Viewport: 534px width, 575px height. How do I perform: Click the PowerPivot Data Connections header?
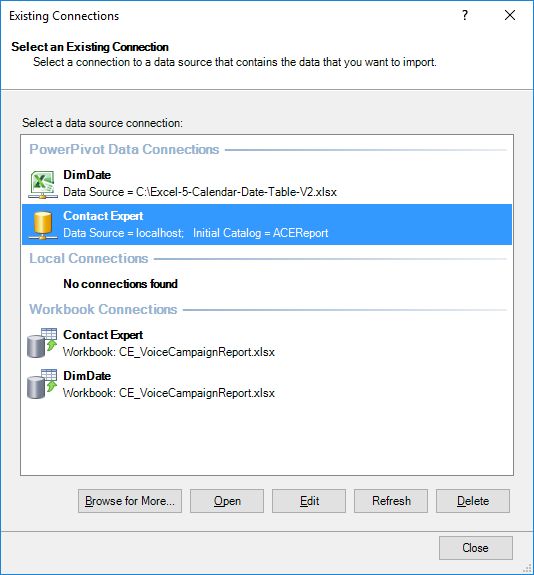(x=124, y=150)
